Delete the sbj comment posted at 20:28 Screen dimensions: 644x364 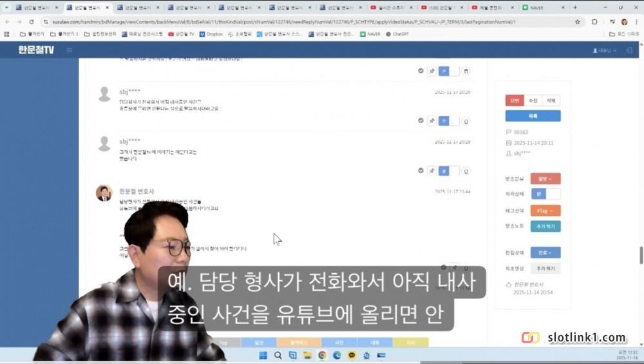pos(466,121)
